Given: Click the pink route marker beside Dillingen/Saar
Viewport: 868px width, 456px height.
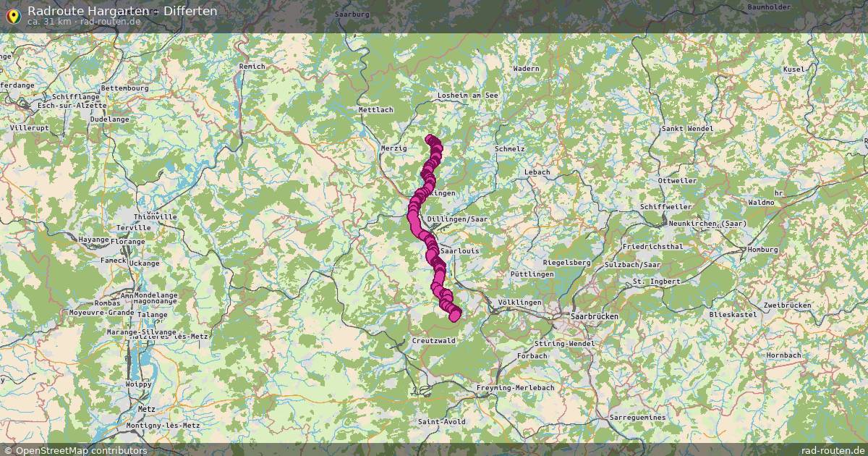Looking at the screenshot, I should tap(414, 218).
